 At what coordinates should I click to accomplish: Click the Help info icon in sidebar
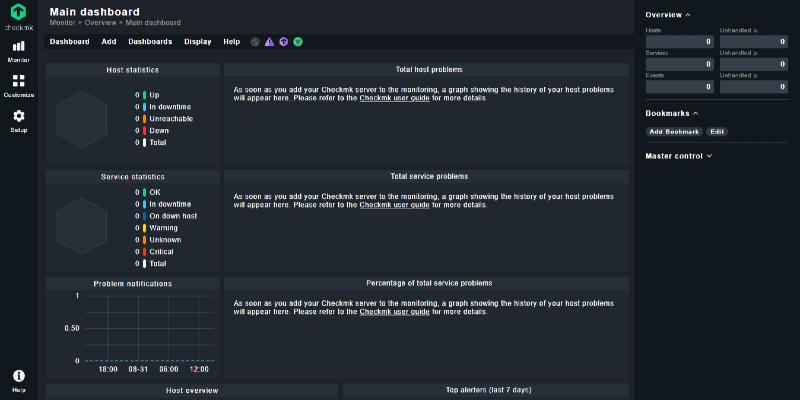[18, 379]
